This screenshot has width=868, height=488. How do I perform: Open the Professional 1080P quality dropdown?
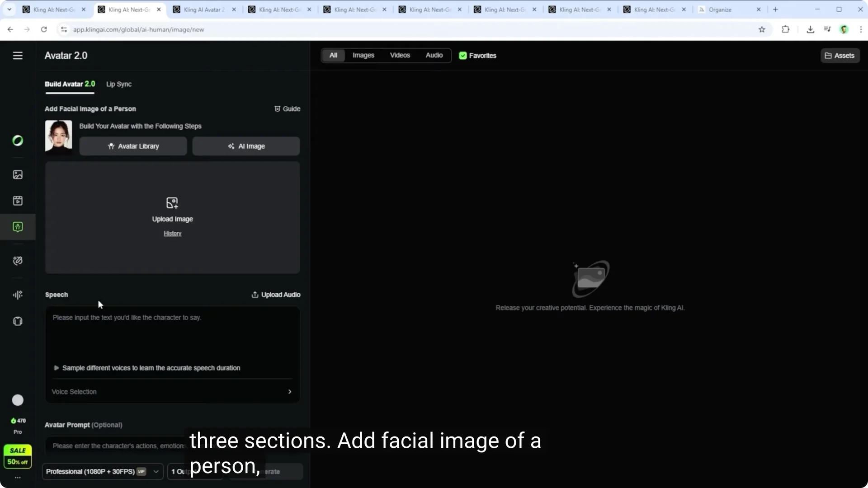point(103,472)
